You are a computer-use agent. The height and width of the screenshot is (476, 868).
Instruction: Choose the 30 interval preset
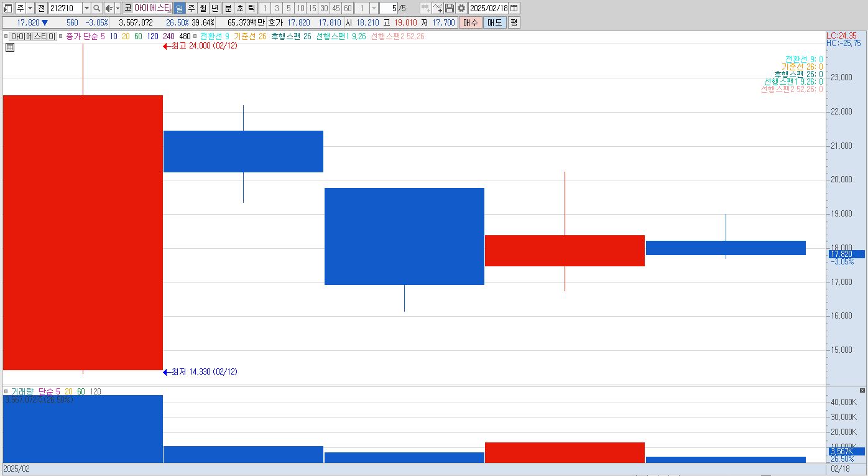coord(324,8)
